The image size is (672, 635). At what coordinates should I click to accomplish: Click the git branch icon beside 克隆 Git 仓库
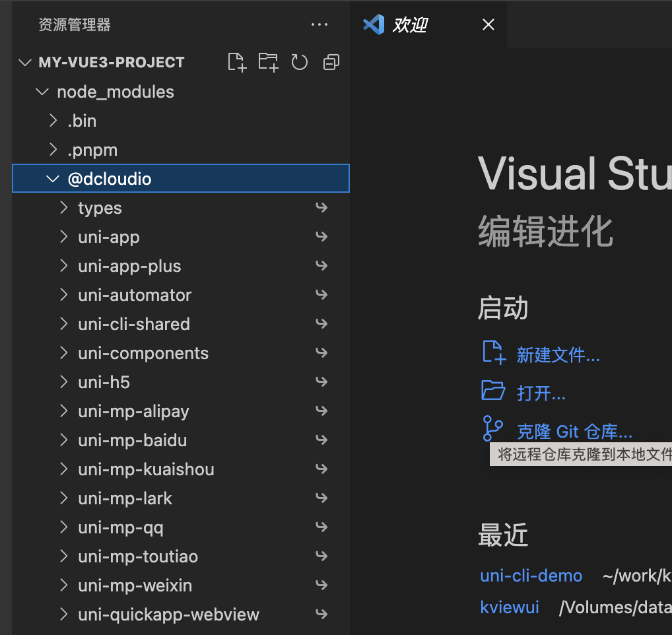click(492, 428)
